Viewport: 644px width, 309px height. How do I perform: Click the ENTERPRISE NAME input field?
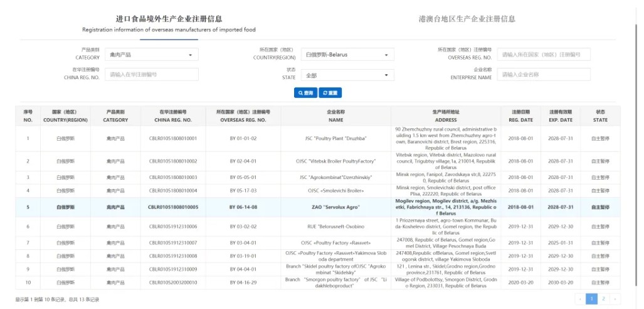pos(544,75)
